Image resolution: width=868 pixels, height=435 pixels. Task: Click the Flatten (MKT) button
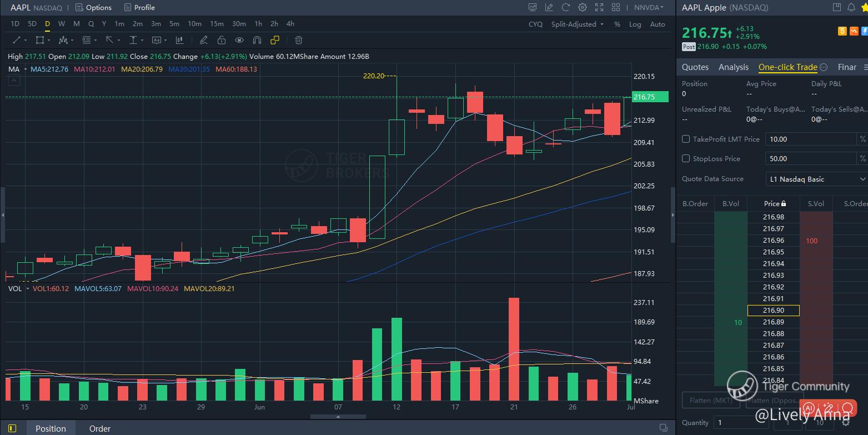(710, 400)
